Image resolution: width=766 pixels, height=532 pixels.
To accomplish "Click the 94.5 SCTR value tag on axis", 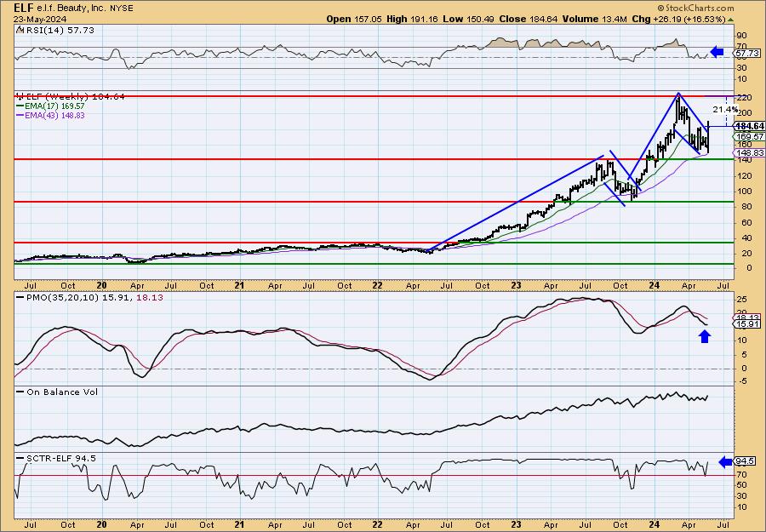I will [x=746, y=461].
